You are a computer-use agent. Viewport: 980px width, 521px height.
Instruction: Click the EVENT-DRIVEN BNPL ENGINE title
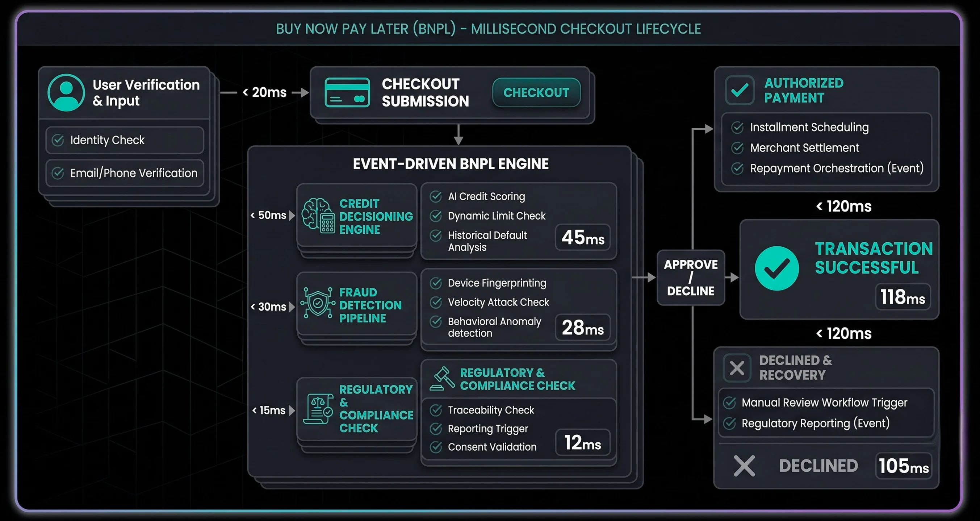451,164
